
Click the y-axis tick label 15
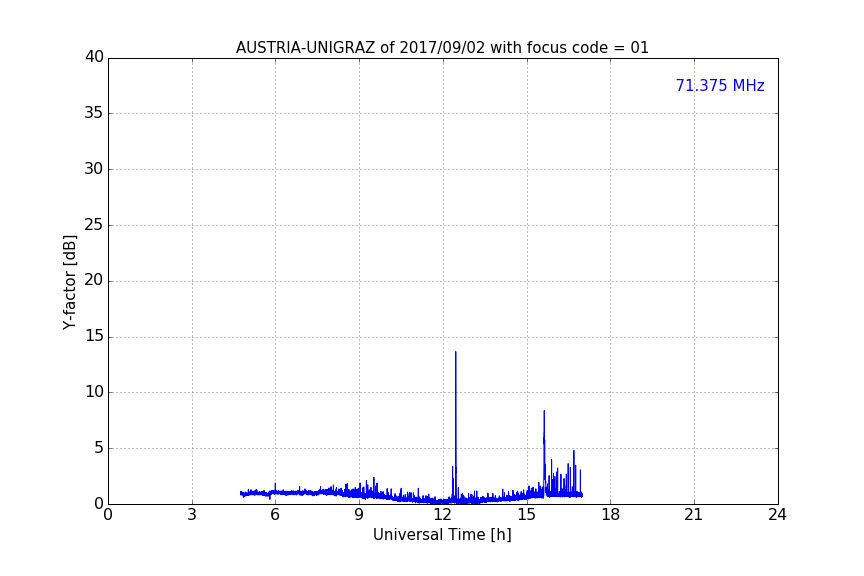(94, 336)
